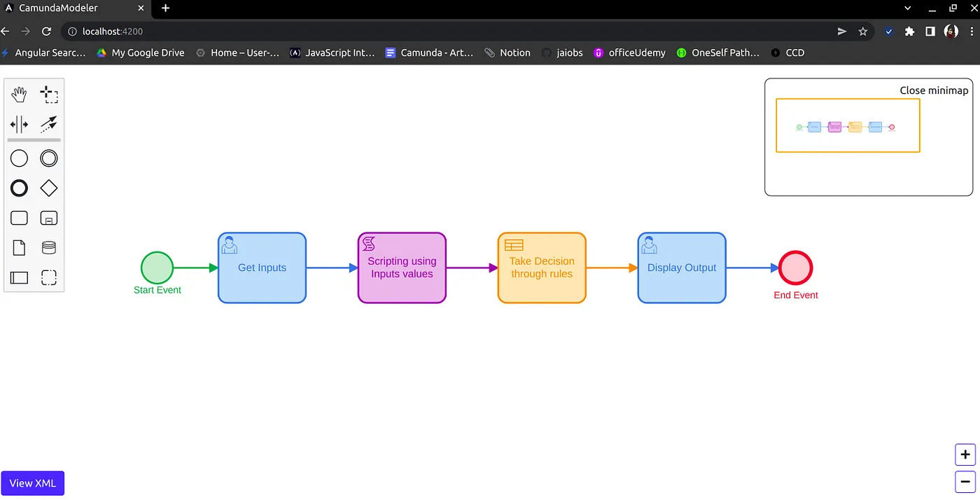Open the JavaScript Int... bookmark
The height and width of the screenshot is (500, 980).
(332, 53)
